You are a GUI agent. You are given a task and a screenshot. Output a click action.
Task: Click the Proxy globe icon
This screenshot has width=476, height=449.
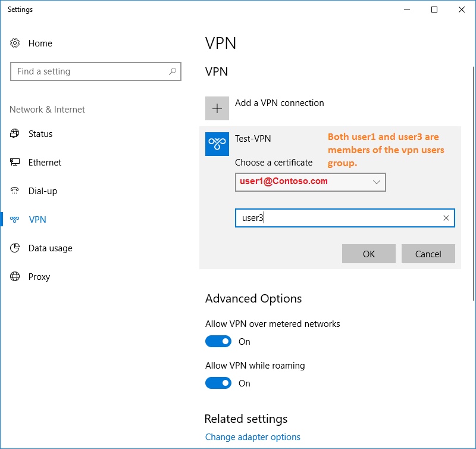click(x=14, y=276)
